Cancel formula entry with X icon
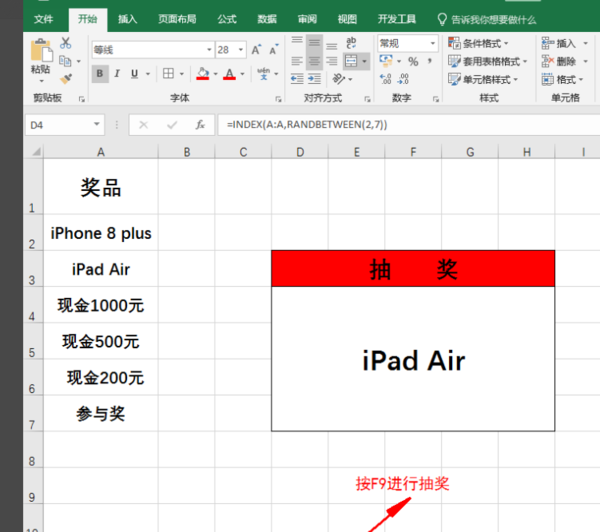Screen dimensions: 600x532 tap(143, 125)
